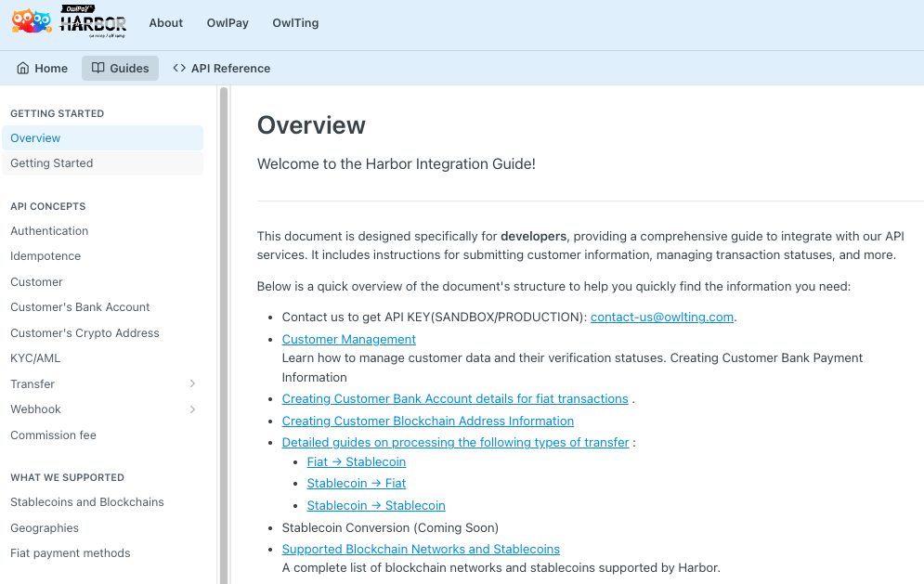Open the OwlTing menu item
Viewport: 924px width, 584px height.
click(x=295, y=23)
